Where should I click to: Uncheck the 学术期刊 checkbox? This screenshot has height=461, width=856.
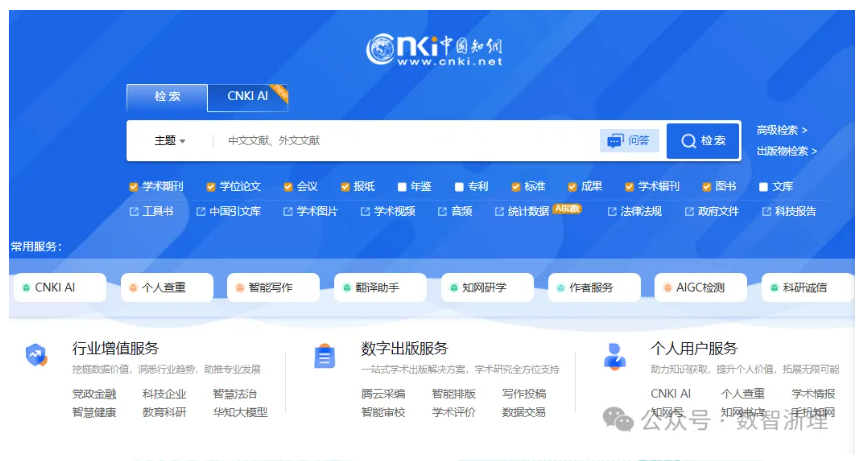pyautogui.click(x=133, y=187)
